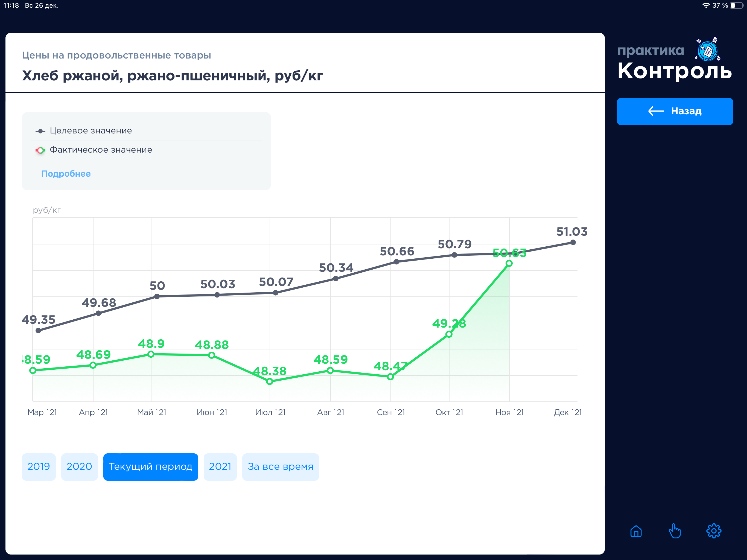Screen dimensions: 747x560
Task: Click the Июл '21 actual point 48.38
Action: click(x=270, y=381)
